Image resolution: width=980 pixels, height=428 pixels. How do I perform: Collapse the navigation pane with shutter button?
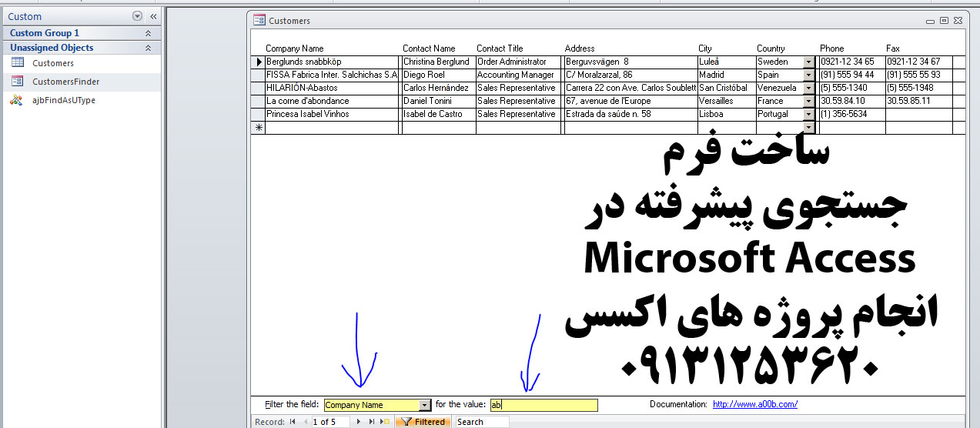152,16
